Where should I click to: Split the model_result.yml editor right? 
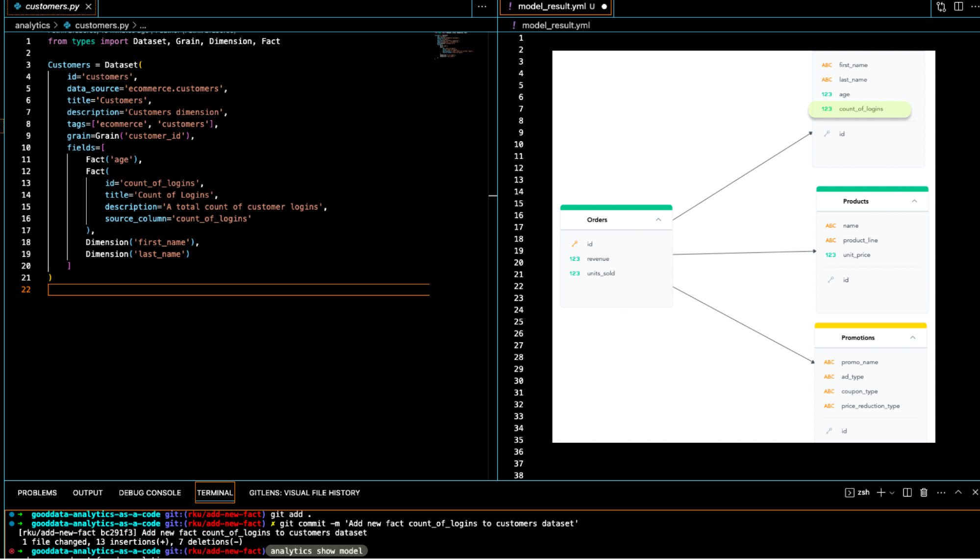[958, 6]
